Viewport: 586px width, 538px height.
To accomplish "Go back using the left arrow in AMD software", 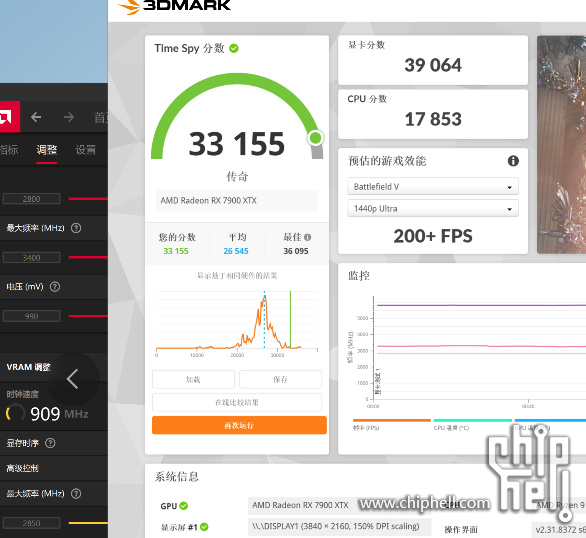I will click(36, 117).
